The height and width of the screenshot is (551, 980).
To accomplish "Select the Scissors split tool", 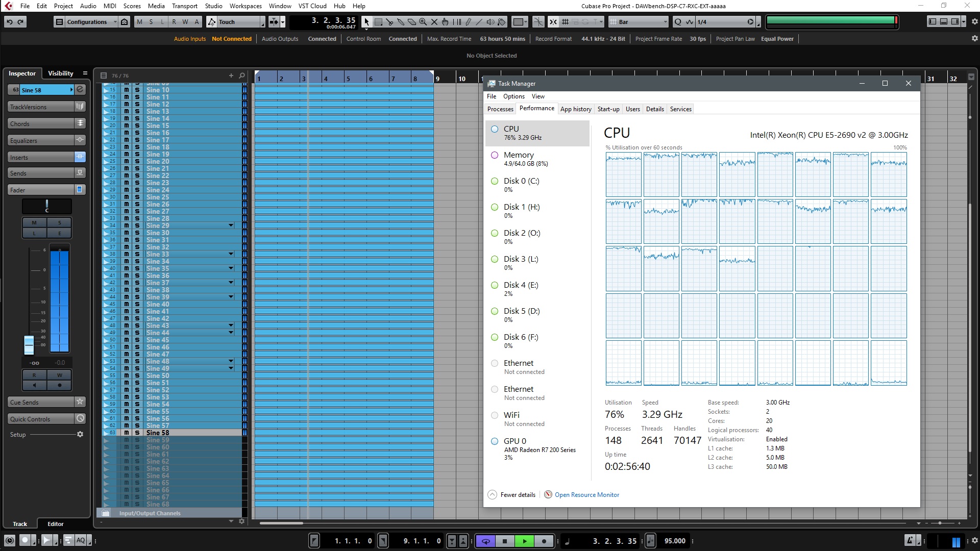I will pos(389,22).
